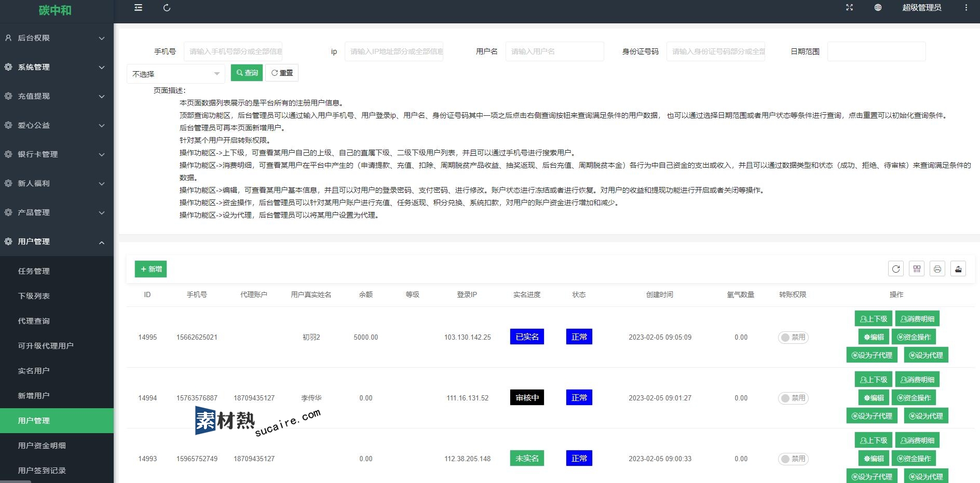The height and width of the screenshot is (483, 980).
Task: Open the vertical dots menu at top right
Action: pos(966,7)
